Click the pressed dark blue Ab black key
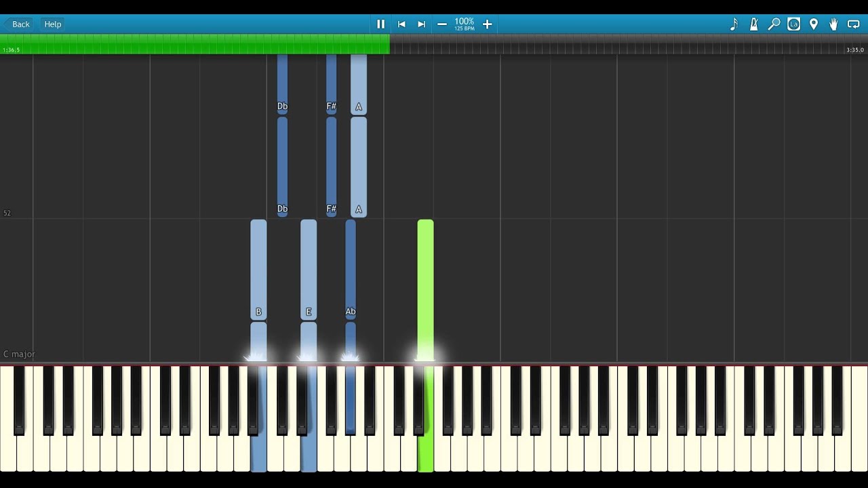 (351, 400)
